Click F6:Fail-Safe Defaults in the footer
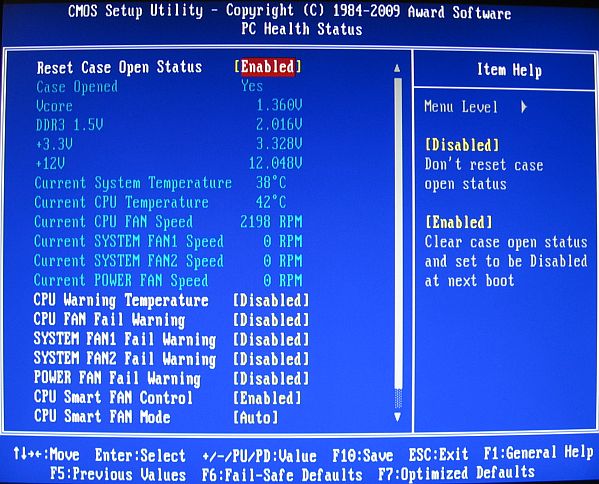Viewport: 599px width, 484px height. [282, 475]
